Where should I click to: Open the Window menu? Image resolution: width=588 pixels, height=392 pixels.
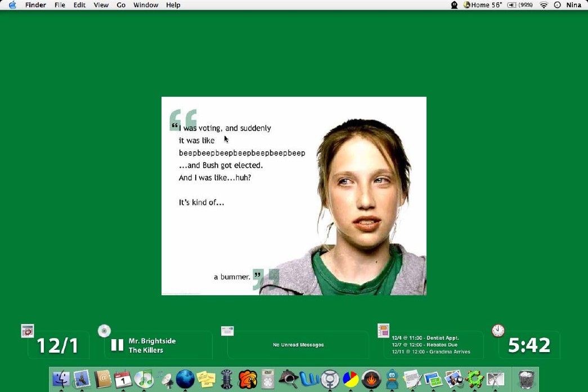(x=145, y=4)
